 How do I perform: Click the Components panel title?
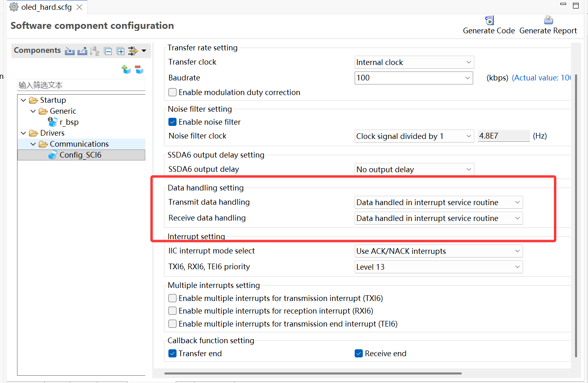tap(37, 50)
